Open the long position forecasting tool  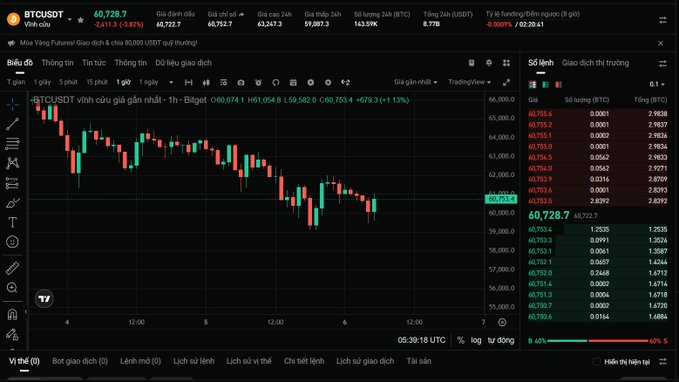point(13,183)
